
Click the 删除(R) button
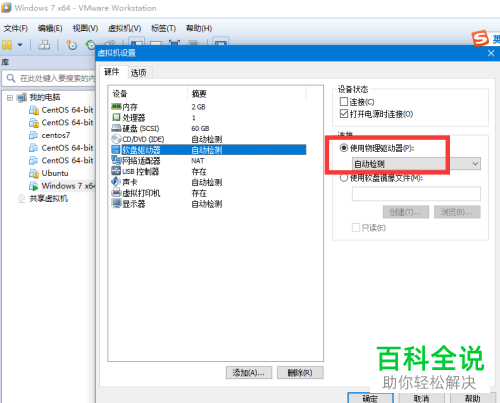(300, 373)
